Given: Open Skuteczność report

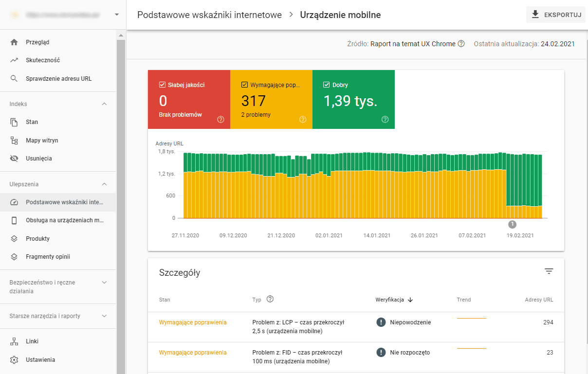Looking at the screenshot, I should 58,60.
